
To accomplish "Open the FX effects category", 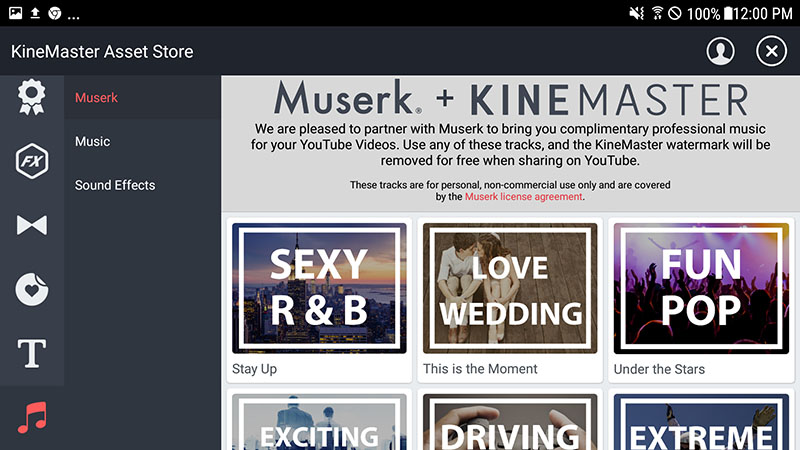I will pos(32,161).
